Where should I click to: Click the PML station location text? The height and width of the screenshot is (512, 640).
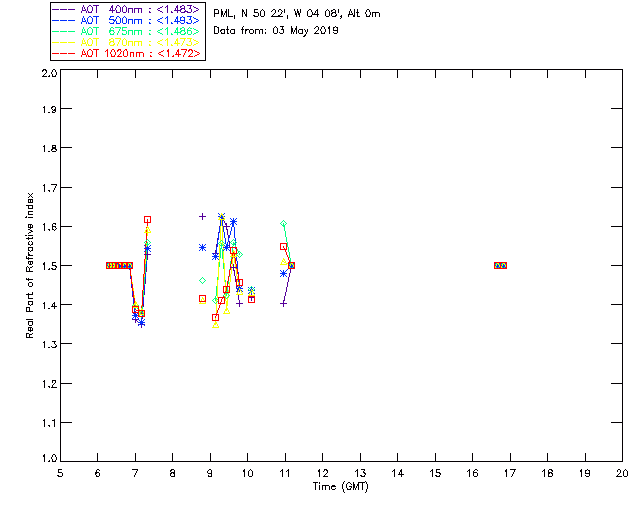(297, 13)
